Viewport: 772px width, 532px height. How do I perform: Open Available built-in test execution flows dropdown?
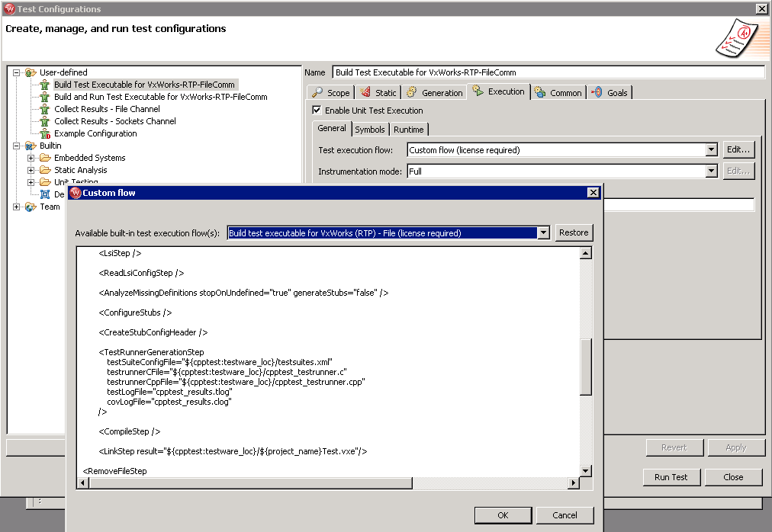pyautogui.click(x=543, y=232)
